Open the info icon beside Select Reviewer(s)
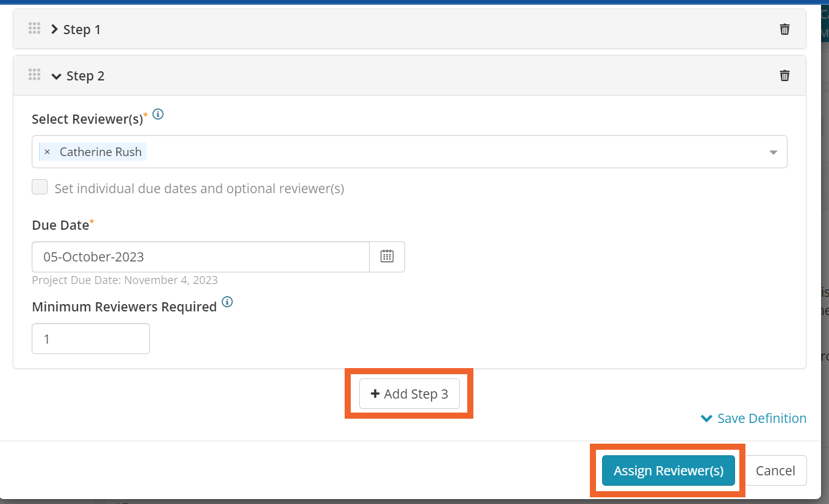The image size is (829, 504). [158, 114]
